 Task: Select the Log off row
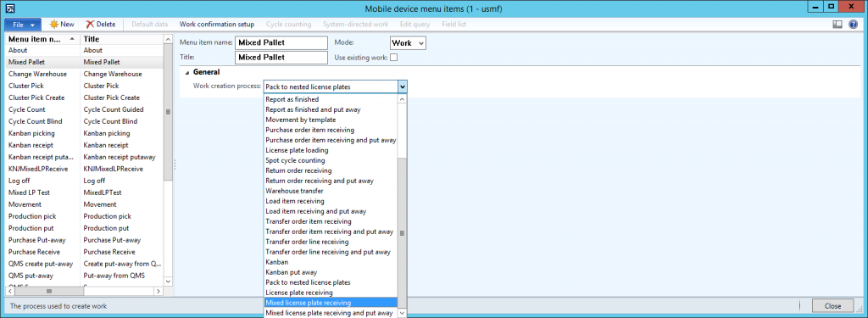click(x=84, y=181)
